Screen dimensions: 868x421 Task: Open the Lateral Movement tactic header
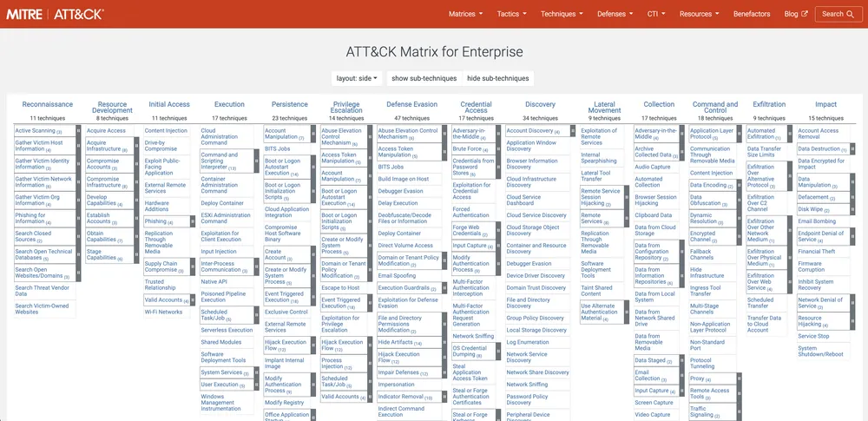click(x=604, y=107)
